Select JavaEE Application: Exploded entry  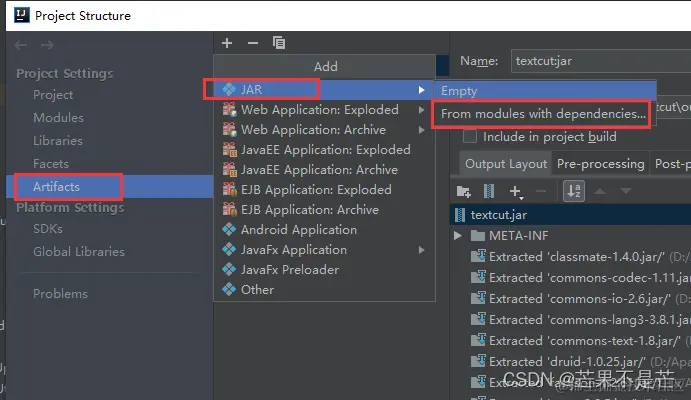coord(324,150)
